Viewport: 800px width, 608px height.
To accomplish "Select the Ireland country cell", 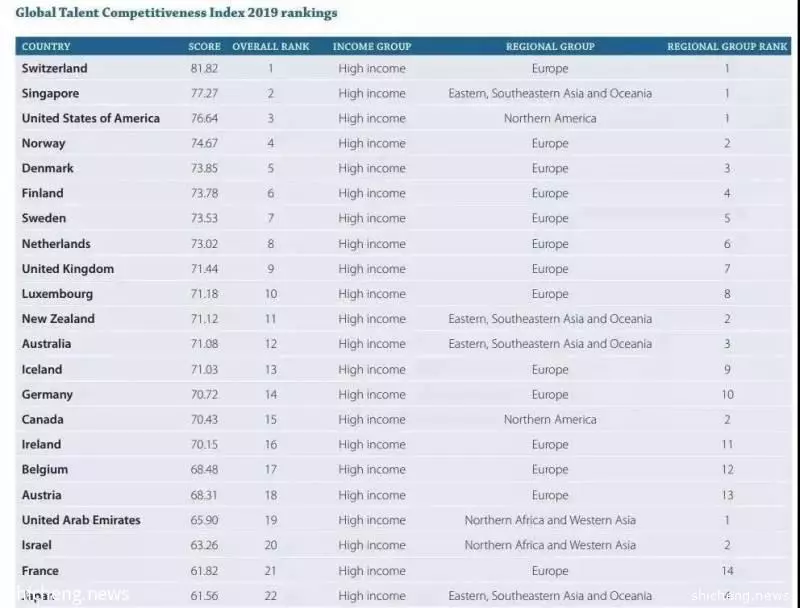I will (x=41, y=444).
